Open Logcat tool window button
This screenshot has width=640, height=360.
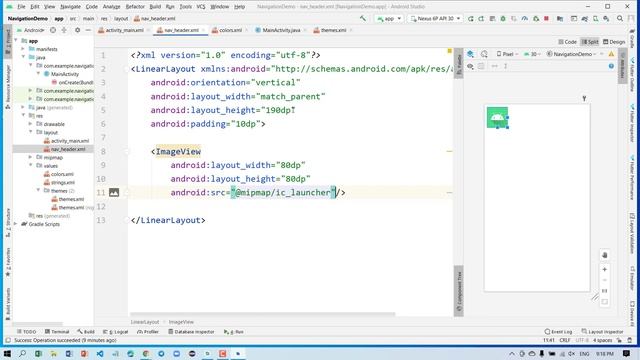click(116, 332)
